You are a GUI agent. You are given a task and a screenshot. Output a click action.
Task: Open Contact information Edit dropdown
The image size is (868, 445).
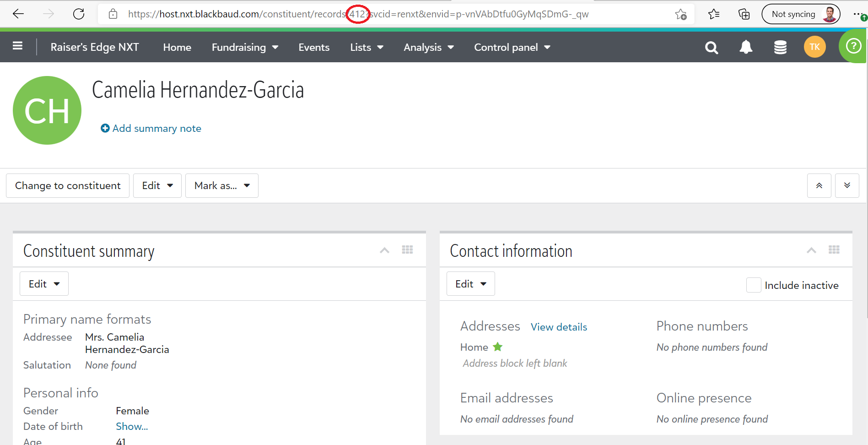[x=471, y=284]
